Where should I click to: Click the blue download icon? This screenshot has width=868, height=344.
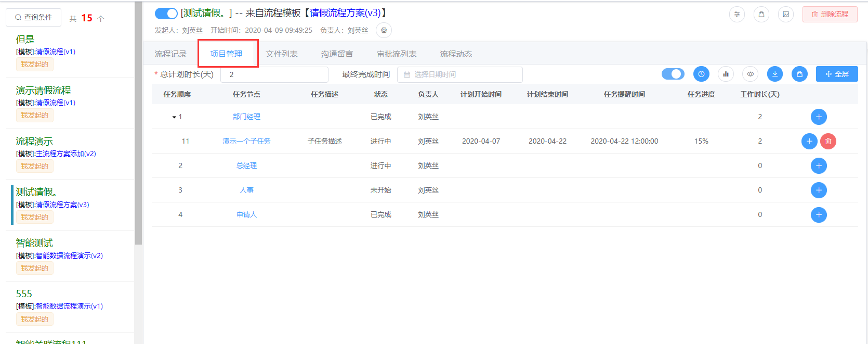(x=775, y=74)
